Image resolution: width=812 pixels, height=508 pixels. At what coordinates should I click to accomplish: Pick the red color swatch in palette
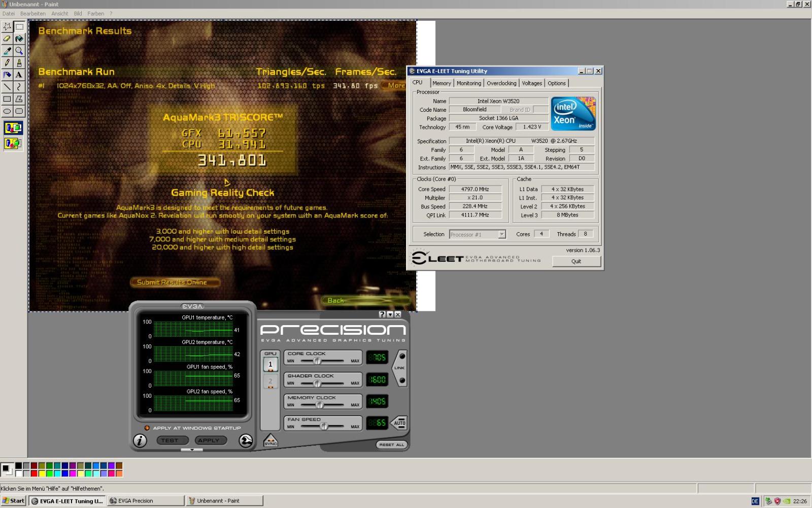(x=34, y=473)
